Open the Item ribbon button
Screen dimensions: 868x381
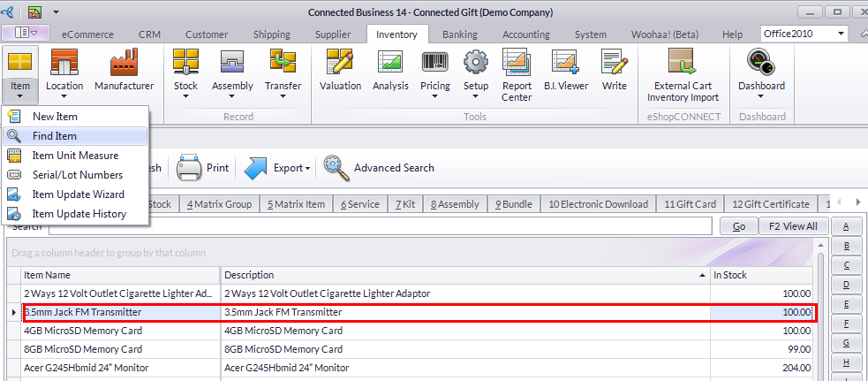20,74
